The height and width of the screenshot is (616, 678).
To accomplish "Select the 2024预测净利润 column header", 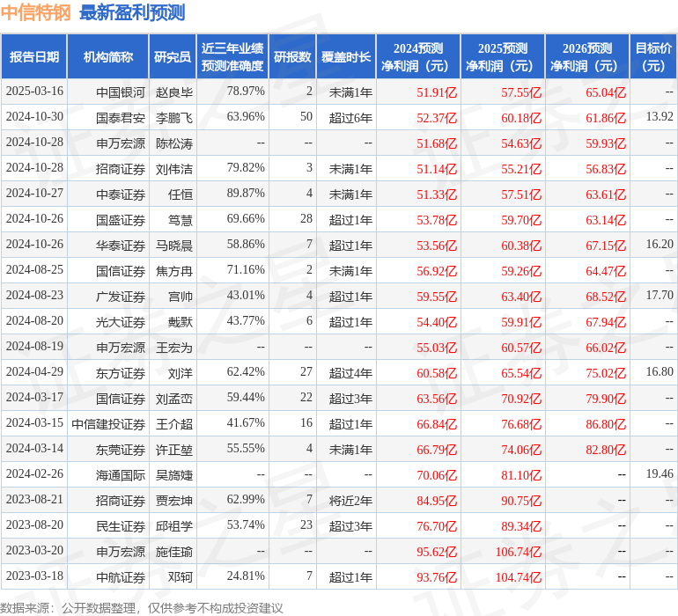I will tap(417, 57).
